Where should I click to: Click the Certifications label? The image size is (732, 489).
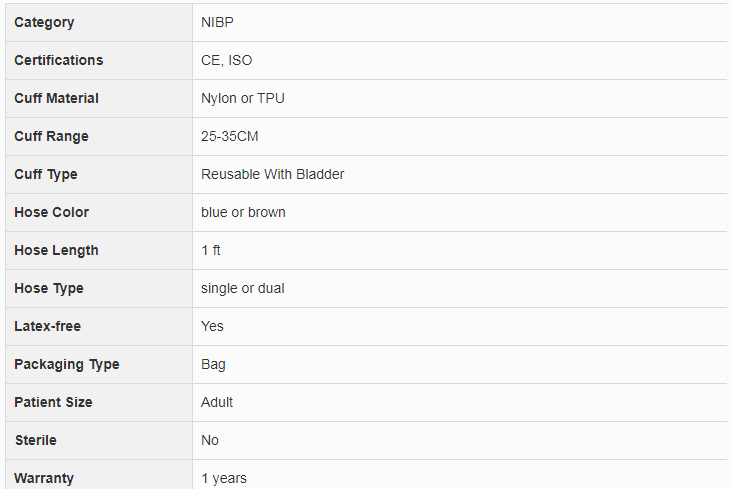point(58,60)
